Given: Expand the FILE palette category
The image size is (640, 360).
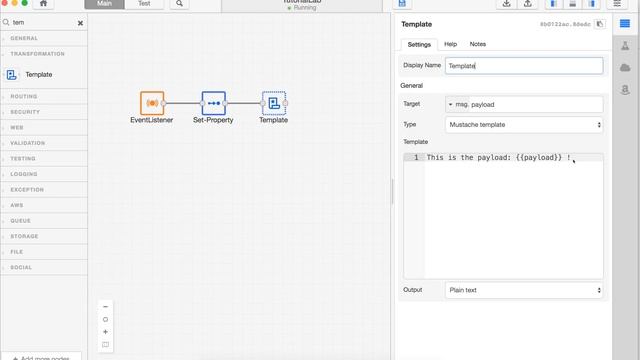Looking at the screenshot, I should [44, 251].
